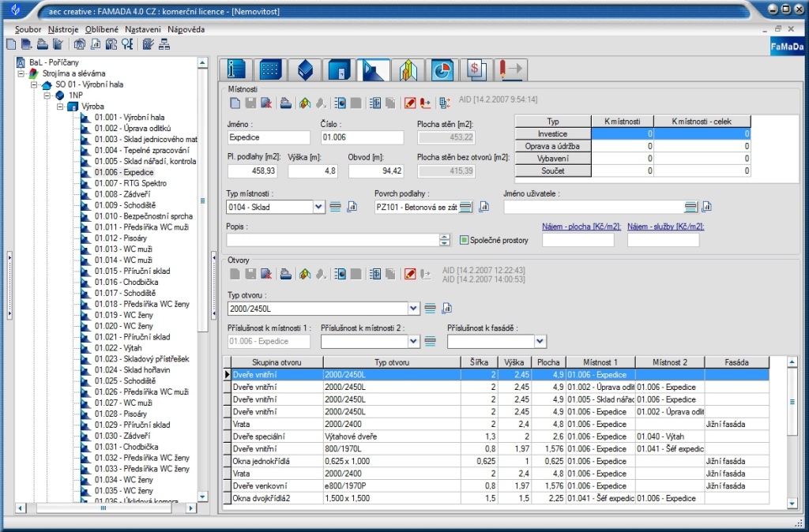
Task: Collapse the Strojírna a slévárna tree node
Action: tap(21, 73)
